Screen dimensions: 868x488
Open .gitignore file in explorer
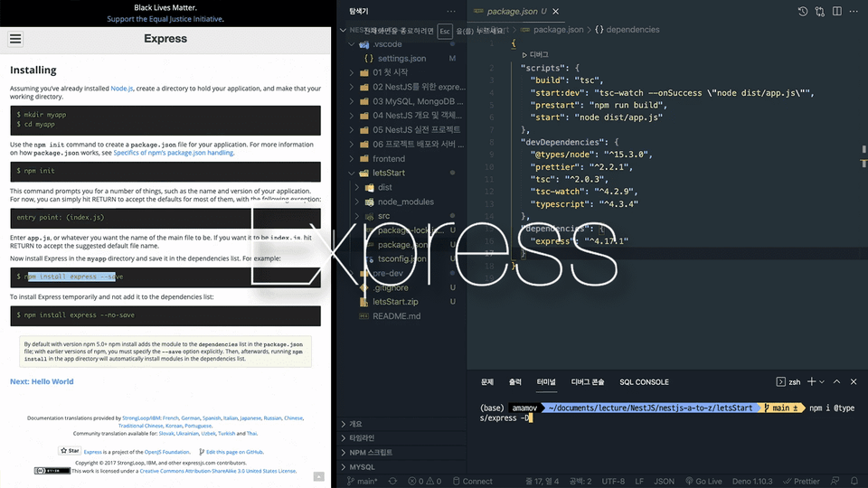click(x=391, y=287)
